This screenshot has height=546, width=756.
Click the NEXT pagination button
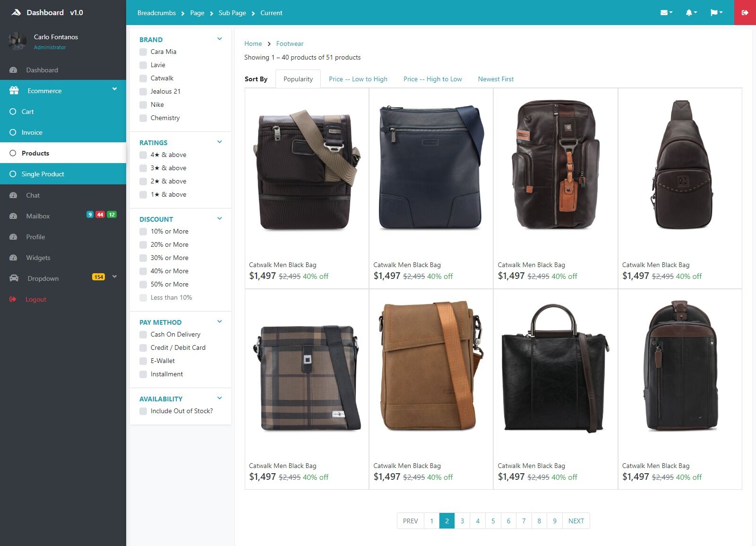point(576,521)
